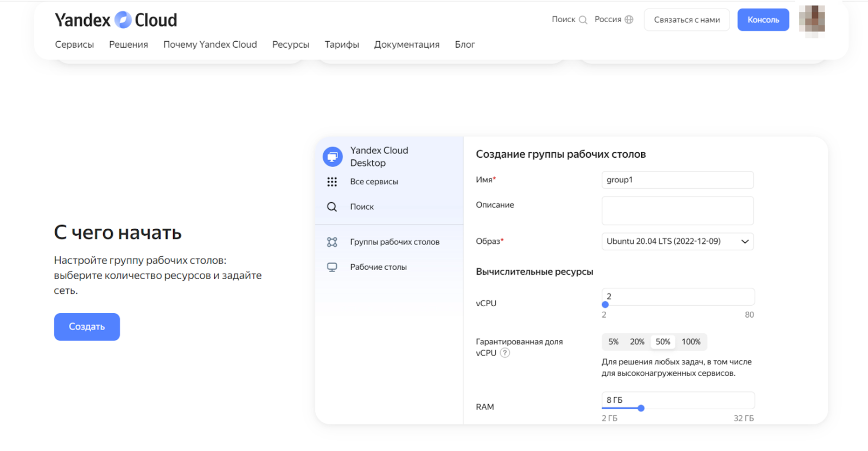Click the Вычислительные ресурсы heading

click(534, 272)
